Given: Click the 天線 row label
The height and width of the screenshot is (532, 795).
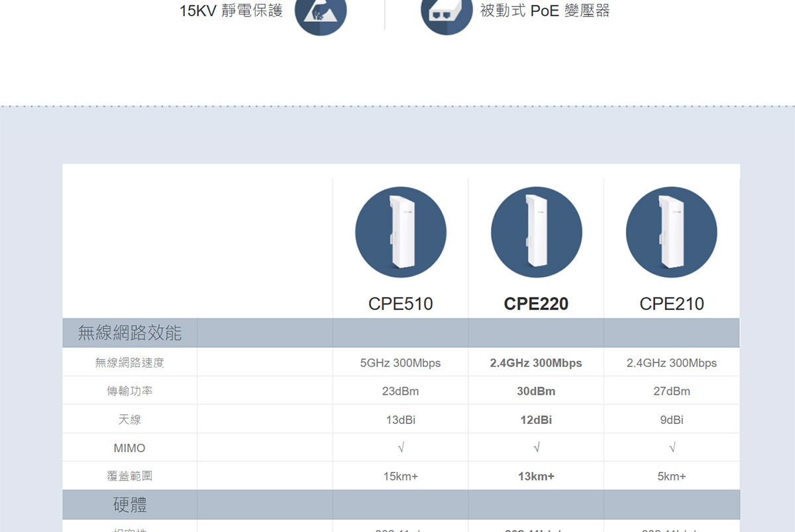Looking at the screenshot, I should [x=130, y=419].
